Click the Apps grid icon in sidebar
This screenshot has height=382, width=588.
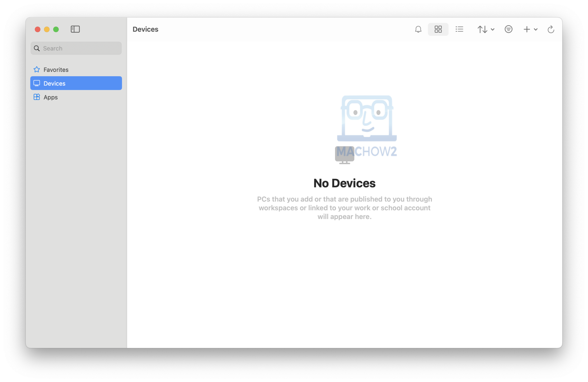pos(37,97)
